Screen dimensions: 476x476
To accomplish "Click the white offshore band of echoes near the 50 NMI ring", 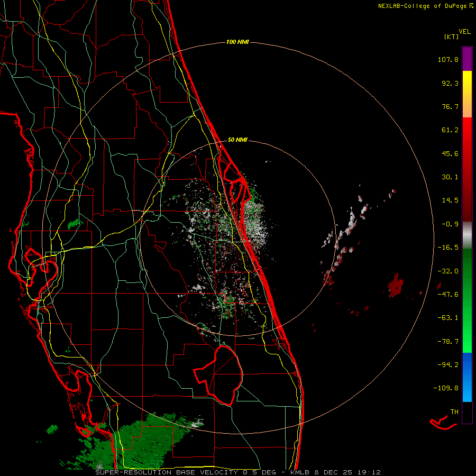I will (349, 225).
